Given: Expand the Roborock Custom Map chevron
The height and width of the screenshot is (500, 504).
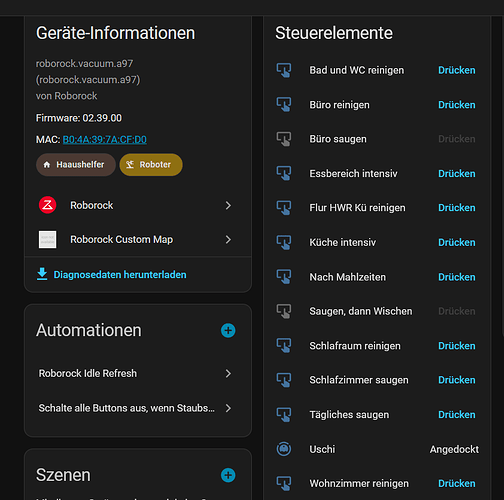Looking at the screenshot, I should pyautogui.click(x=228, y=239).
